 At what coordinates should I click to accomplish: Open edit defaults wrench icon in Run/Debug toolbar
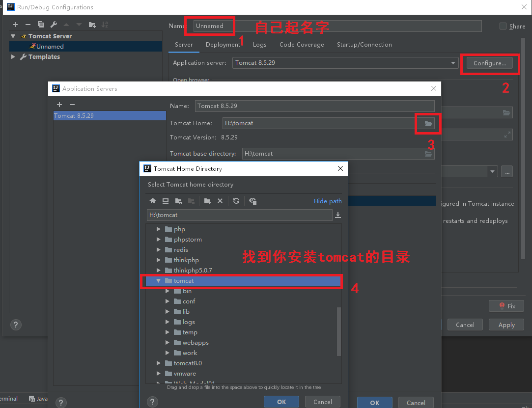pos(54,25)
